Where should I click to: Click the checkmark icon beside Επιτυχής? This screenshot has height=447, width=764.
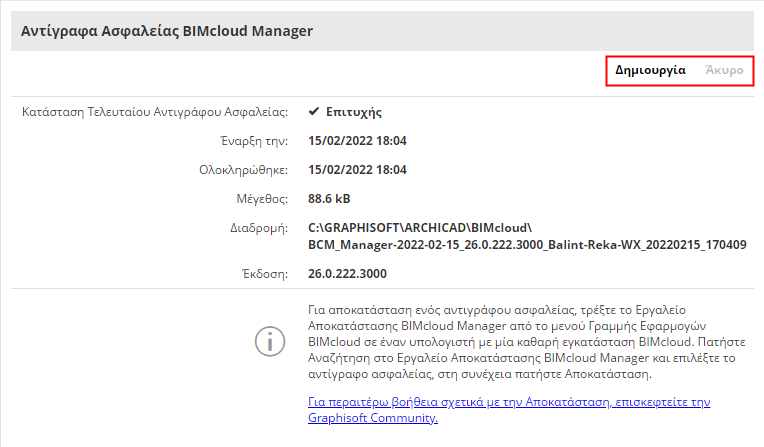tap(314, 112)
